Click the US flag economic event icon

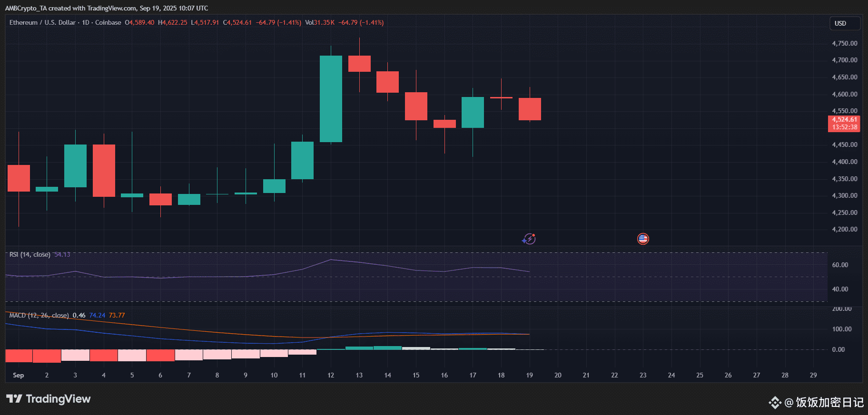pyautogui.click(x=643, y=239)
